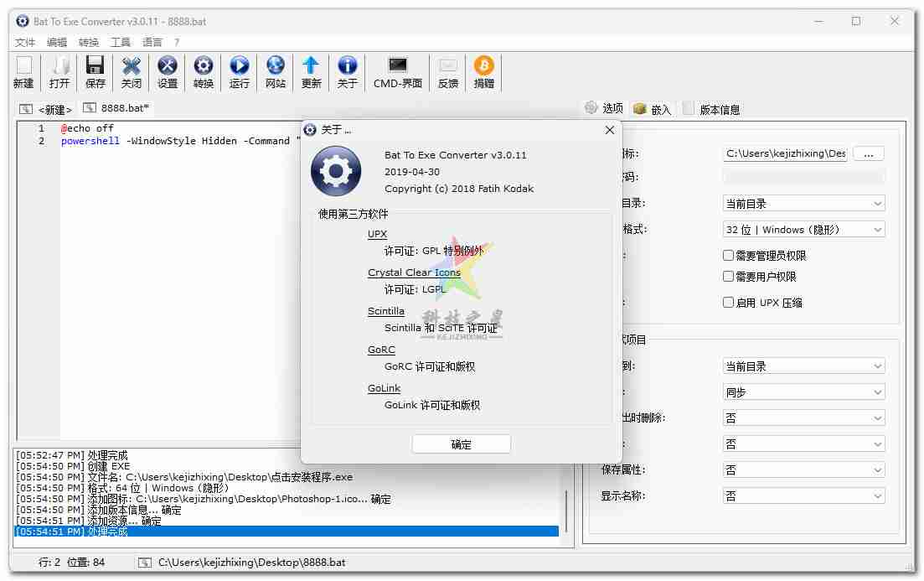Expand the 显示名称 dropdown set to 否
This screenshot has height=581, width=924.
coord(803,496)
